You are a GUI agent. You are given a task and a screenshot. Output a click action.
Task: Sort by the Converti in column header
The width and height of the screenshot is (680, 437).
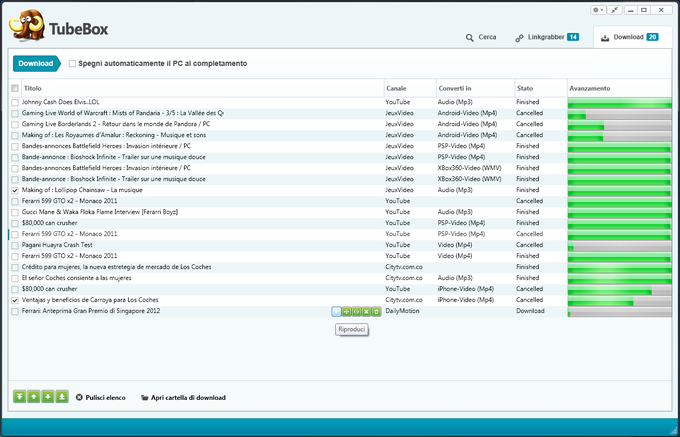coord(475,88)
